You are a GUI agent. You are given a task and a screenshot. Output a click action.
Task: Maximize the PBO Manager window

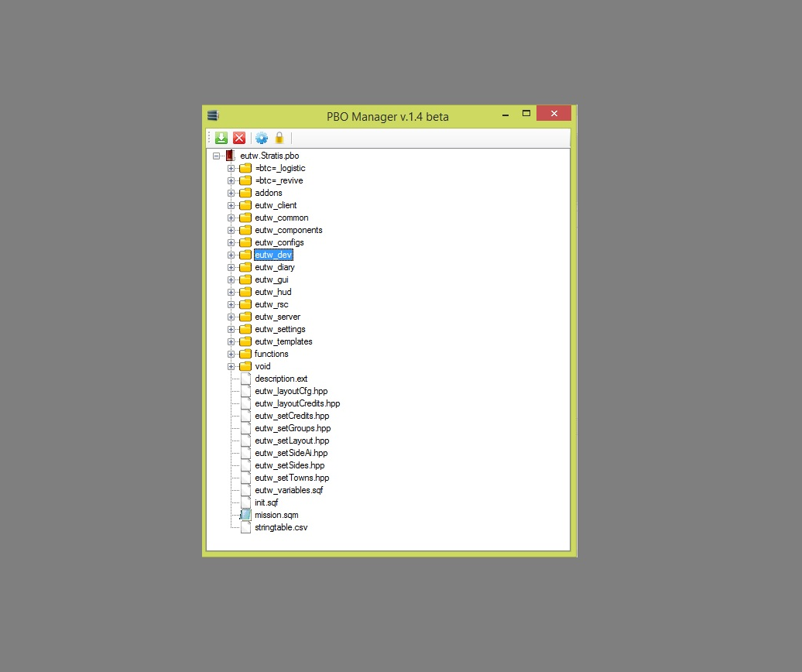526,114
